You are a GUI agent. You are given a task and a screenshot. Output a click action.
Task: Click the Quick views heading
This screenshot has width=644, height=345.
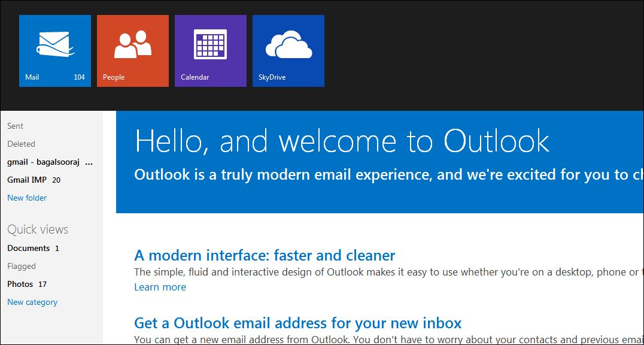click(38, 229)
